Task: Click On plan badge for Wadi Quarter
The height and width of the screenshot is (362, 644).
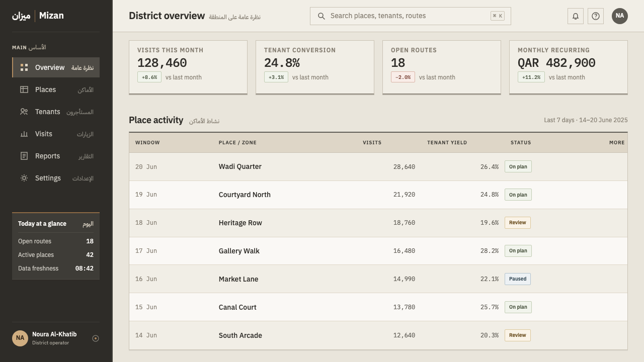Action: pos(518,166)
